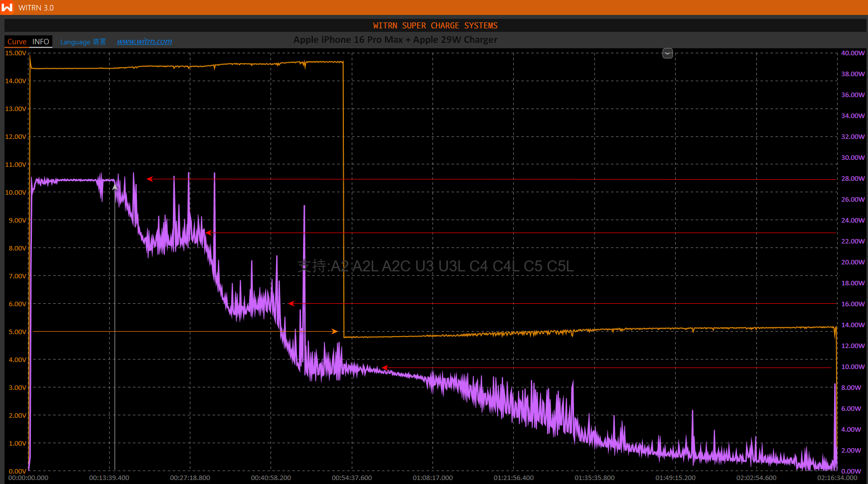This screenshot has width=868, height=484.
Task: Click the orange arrow marker at 5.00V
Action: [x=335, y=331]
